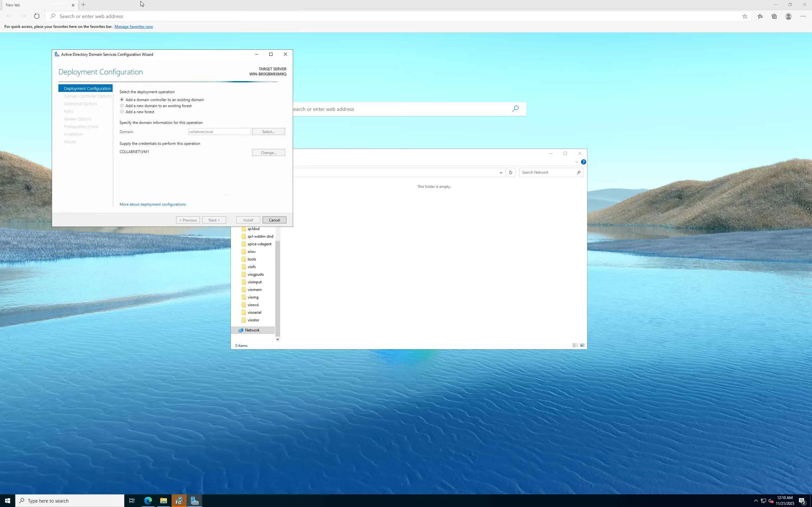Click the Edge refresh page icon
812x507 pixels.
(36, 16)
